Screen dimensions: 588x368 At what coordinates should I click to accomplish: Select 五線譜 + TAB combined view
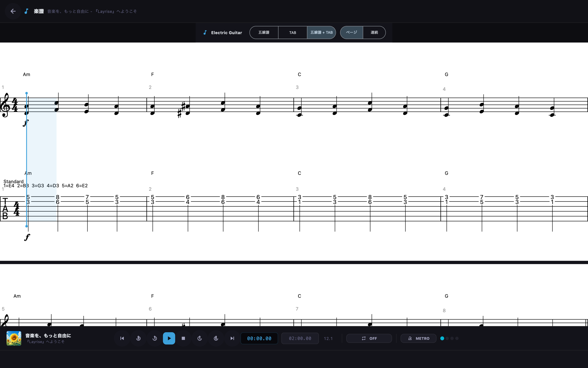tap(321, 32)
